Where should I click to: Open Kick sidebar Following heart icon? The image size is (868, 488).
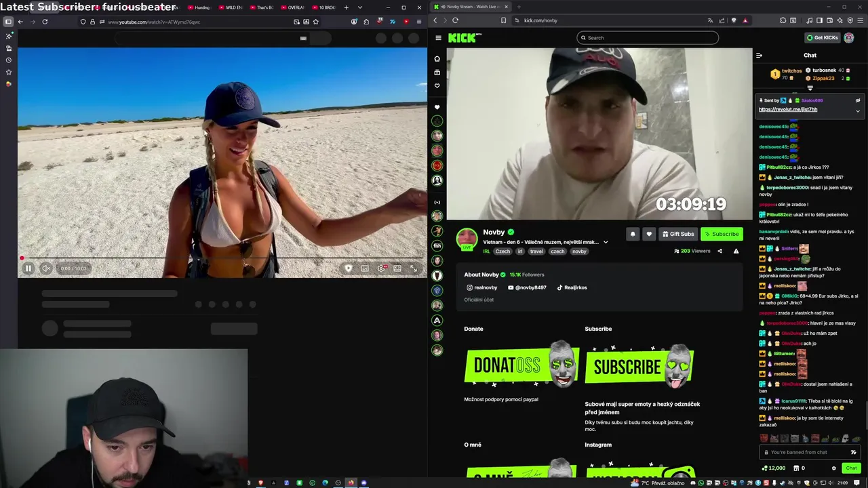[x=437, y=86]
